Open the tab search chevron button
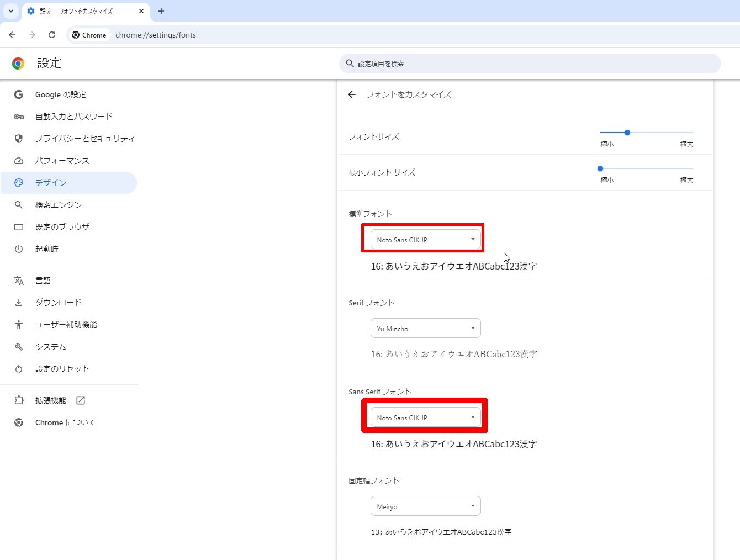 pos(11,11)
